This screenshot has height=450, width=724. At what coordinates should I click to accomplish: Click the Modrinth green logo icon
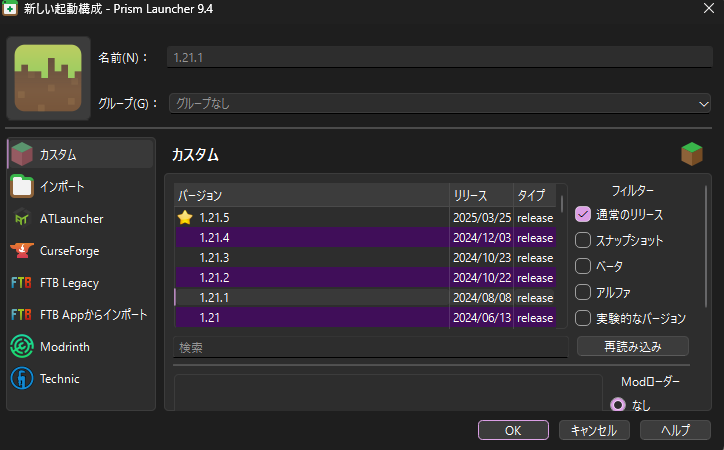pos(22,347)
